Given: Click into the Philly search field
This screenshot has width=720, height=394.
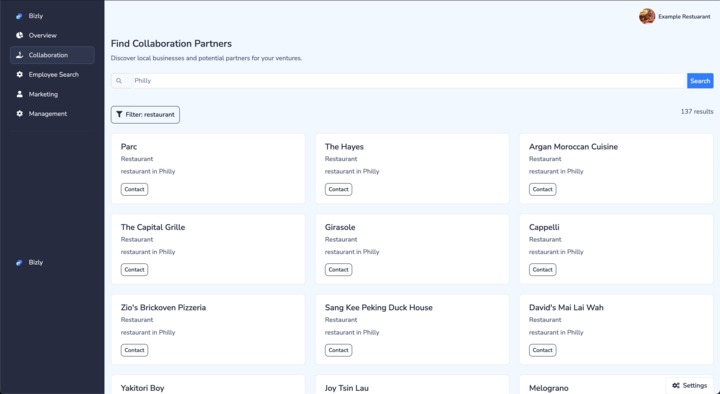Looking at the screenshot, I should tap(409, 81).
